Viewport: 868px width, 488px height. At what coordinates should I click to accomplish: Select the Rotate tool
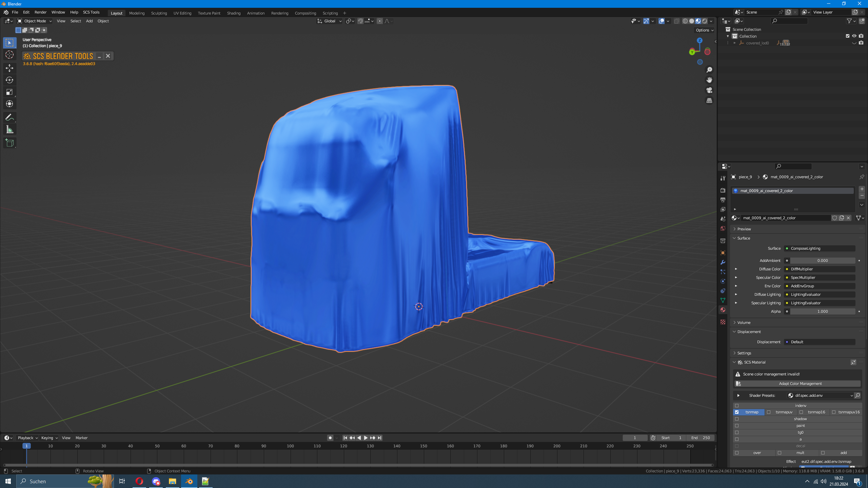[9, 80]
